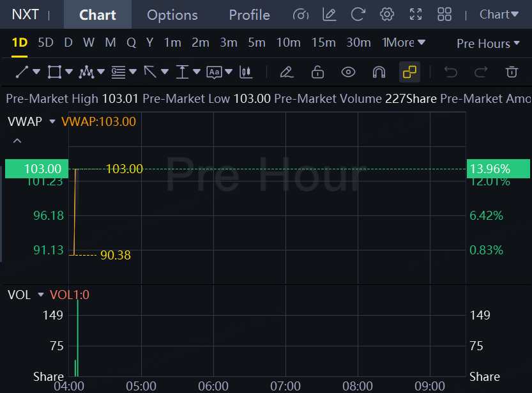
Task: Select the 1m interval
Action: [x=172, y=42]
